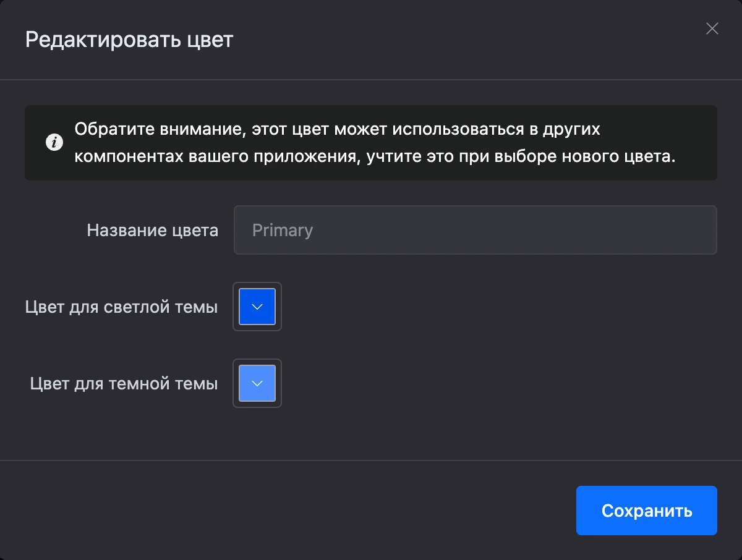Click the Редактировать цвет title
Image resolution: width=742 pixels, height=560 pixels.
click(x=129, y=40)
